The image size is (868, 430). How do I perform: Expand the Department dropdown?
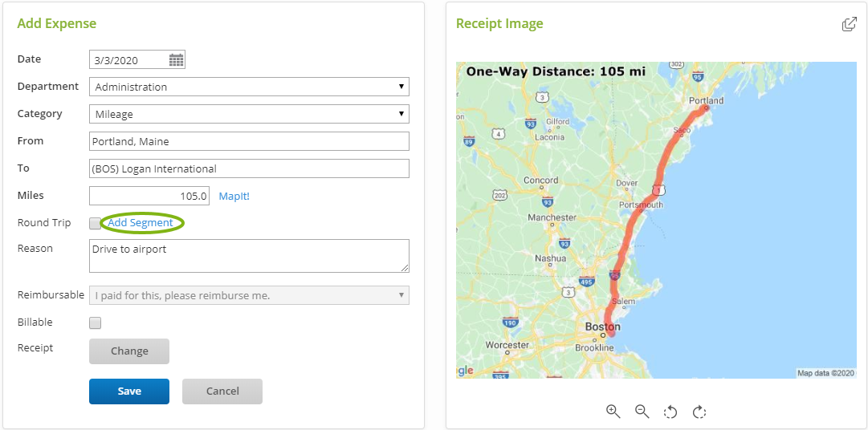[249, 87]
